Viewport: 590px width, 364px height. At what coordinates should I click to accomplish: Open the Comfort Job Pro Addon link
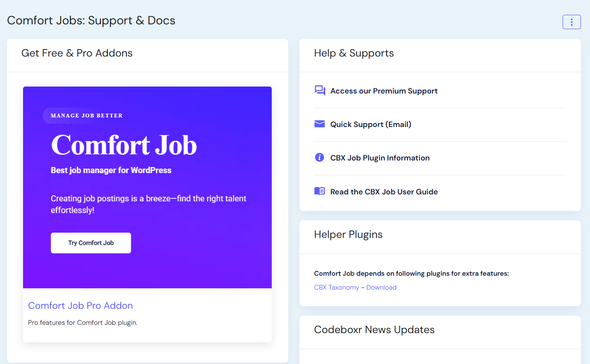coord(80,306)
